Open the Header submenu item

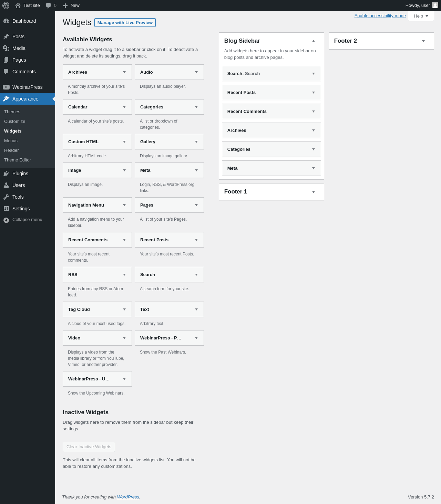[x=11, y=150]
